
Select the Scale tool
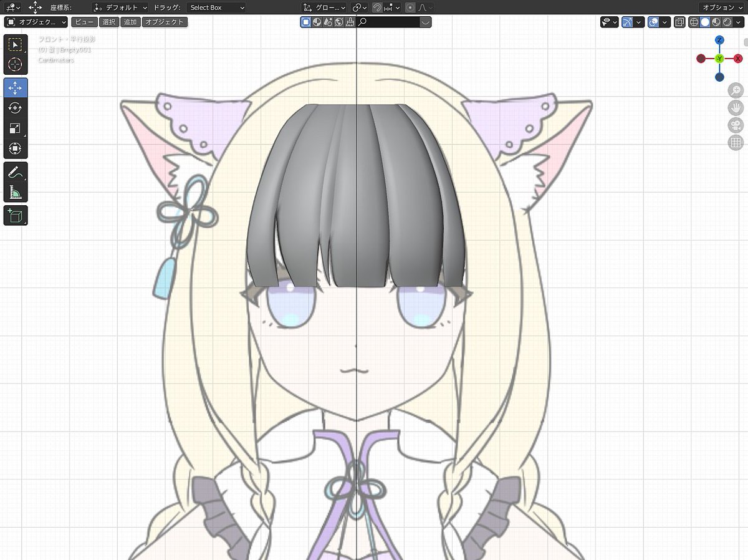(x=15, y=127)
